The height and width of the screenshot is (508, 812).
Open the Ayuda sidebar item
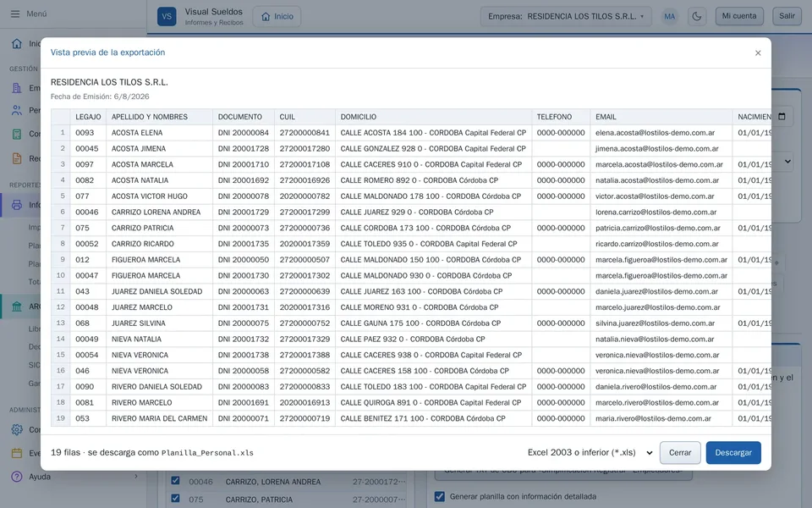[73, 477]
